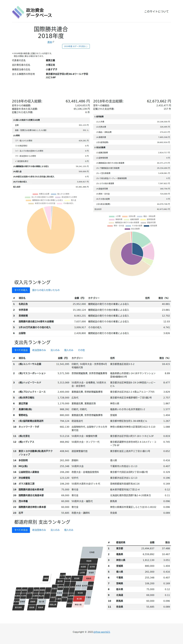Toggle 個人からの寄附 legend swatch
The height and width of the screenshot is (644, 183).
[x=54, y=194]
